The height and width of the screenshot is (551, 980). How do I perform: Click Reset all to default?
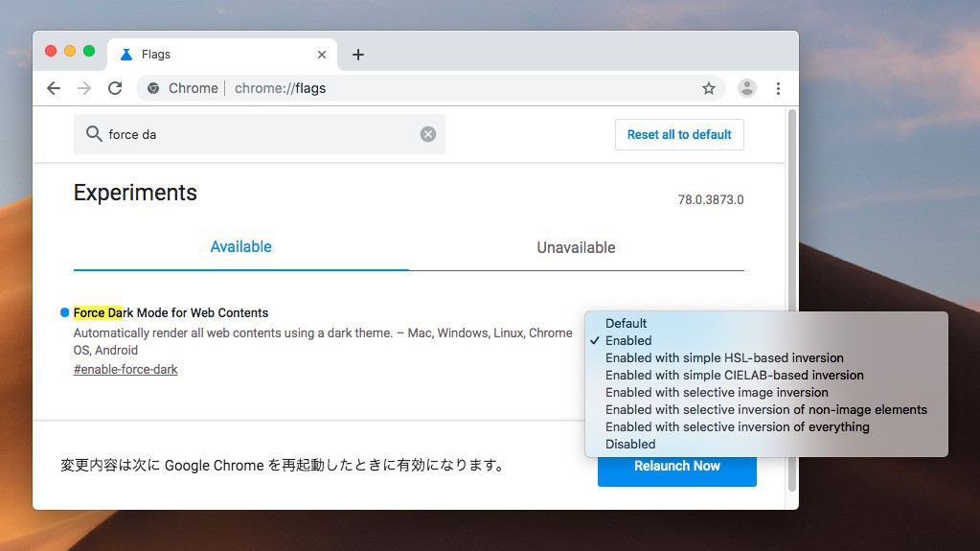[679, 134]
